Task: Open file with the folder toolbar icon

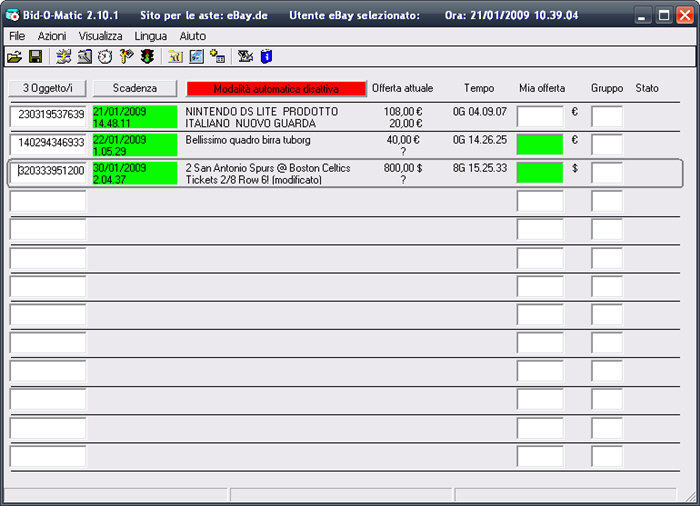Action: click(14, 57)
